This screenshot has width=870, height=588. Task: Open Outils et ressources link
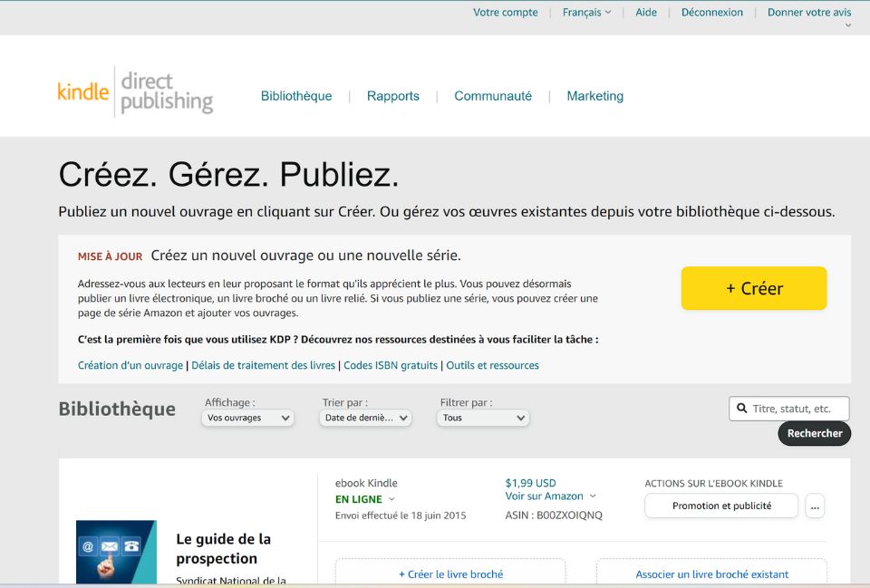(x=492, y=365)
